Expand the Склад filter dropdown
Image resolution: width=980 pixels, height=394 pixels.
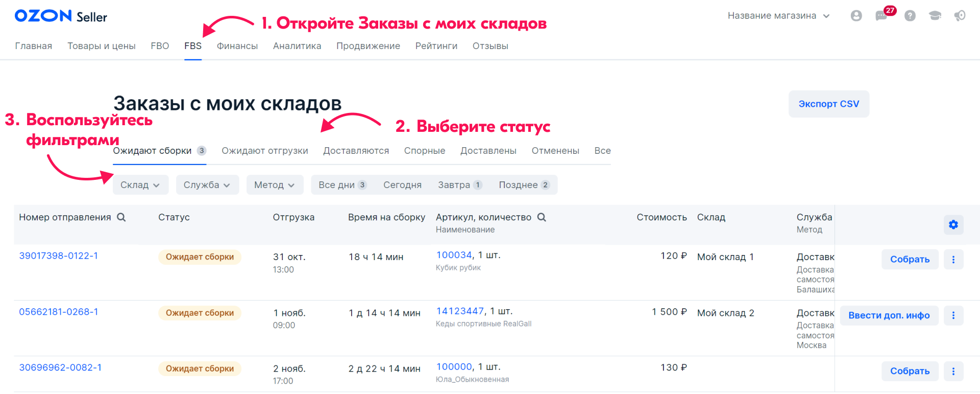[x=140, y=185]
